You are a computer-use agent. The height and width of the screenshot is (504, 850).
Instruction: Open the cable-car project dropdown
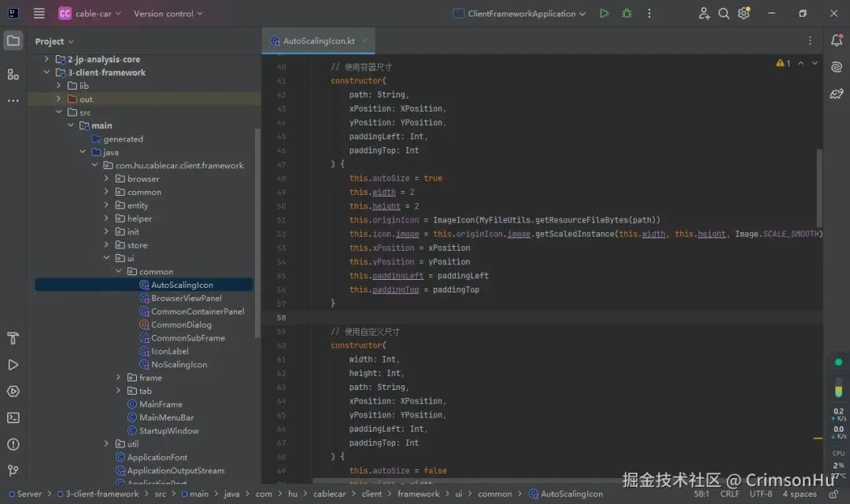90,13
